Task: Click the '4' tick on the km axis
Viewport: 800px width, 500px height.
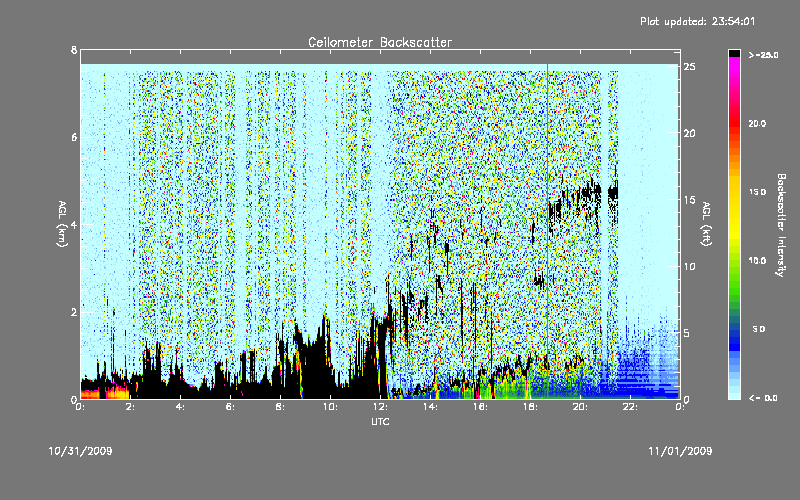Action: pyautogui.click(x=74, y=224)
